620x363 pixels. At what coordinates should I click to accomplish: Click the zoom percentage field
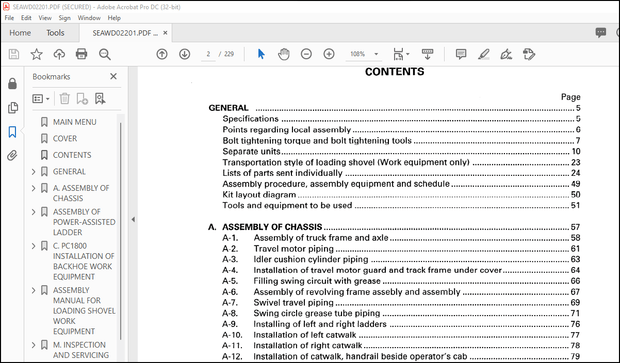(x=358, y=54)
